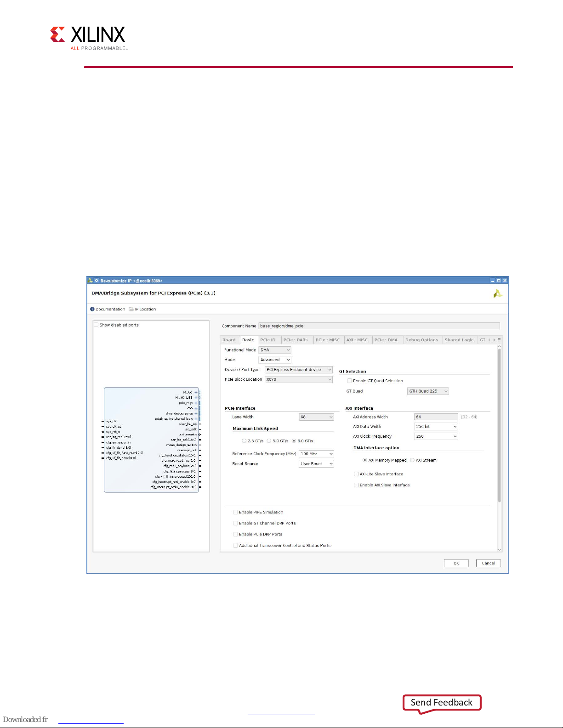Screen dimensions: 563x728
Task: Click the tab scroll left arrow
Action: [x=489, y=340]
